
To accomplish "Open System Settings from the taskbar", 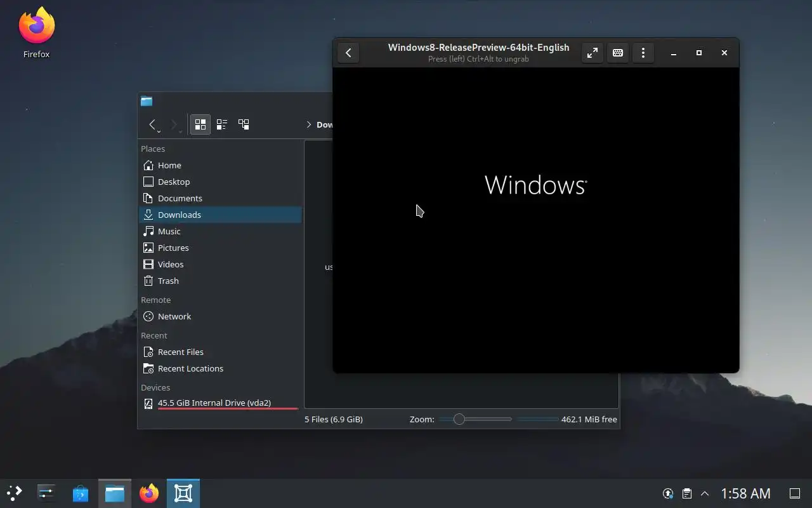I will pyautogui.click(x=46, y=493).
